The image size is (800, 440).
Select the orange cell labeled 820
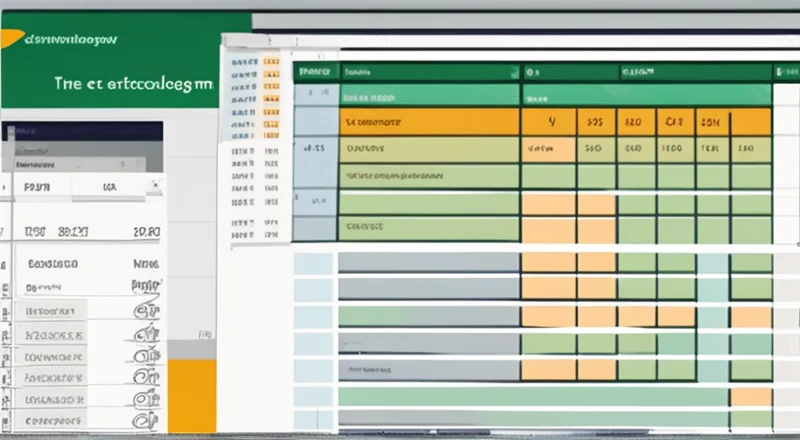632,122
